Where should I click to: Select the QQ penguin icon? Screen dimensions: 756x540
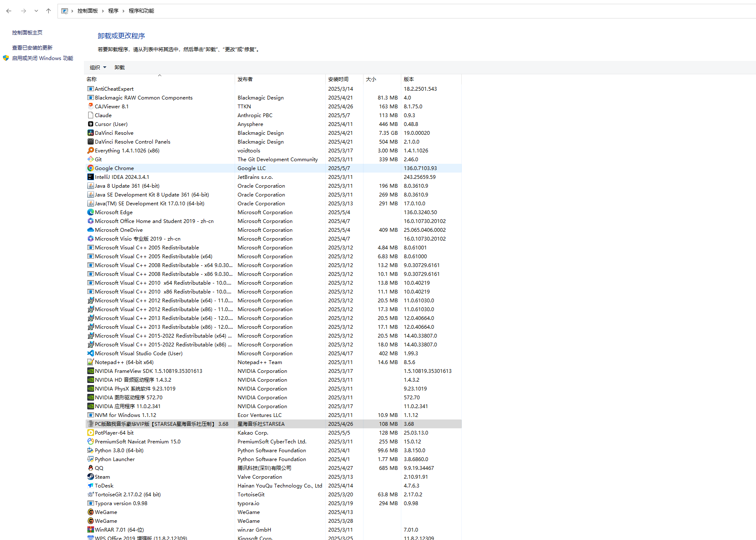(90, 468)
